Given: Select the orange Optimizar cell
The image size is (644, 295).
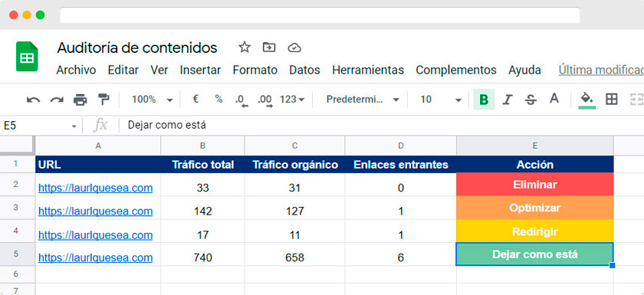Looking at the screenshot, I should tap(535, 208).
